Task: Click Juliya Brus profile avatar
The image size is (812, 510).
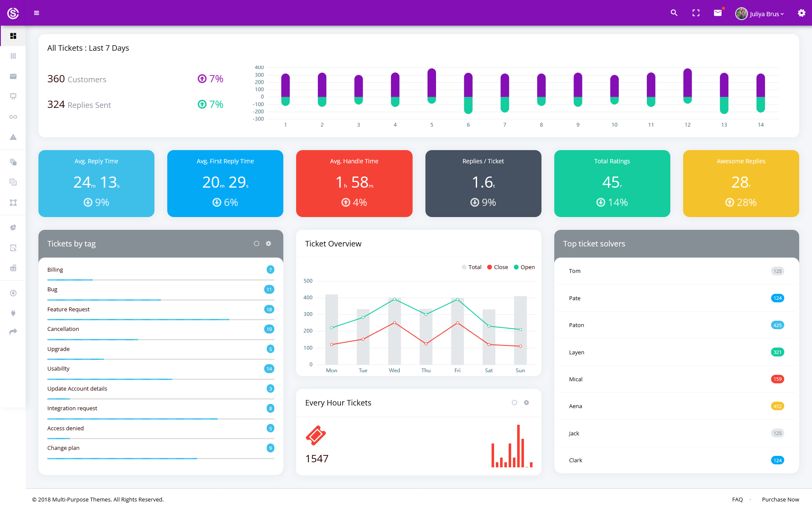Action: coord(742,14)
